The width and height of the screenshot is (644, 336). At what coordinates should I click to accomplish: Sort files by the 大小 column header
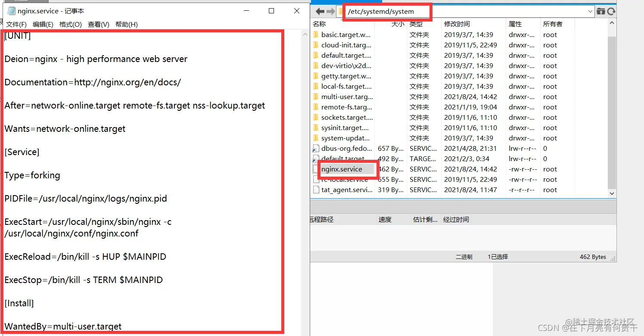point(398,24)
